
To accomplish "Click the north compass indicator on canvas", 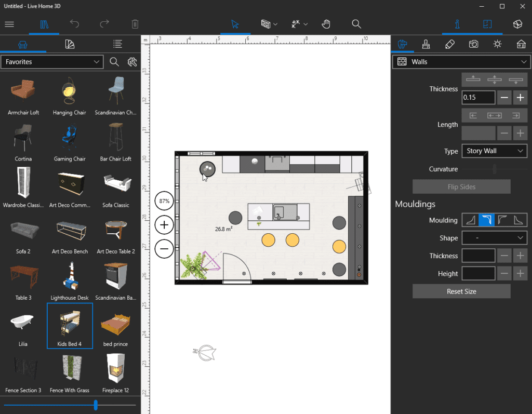I will tap(205, 353).
